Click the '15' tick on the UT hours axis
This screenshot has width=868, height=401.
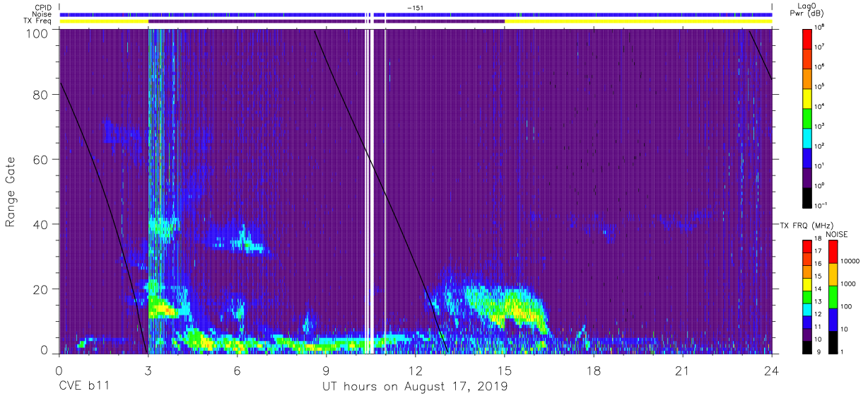504,371
